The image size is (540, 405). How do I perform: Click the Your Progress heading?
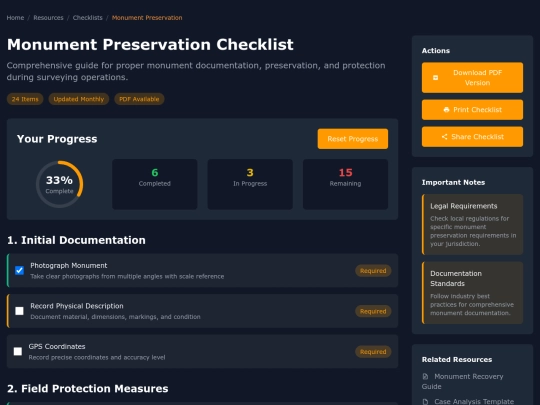57,139
